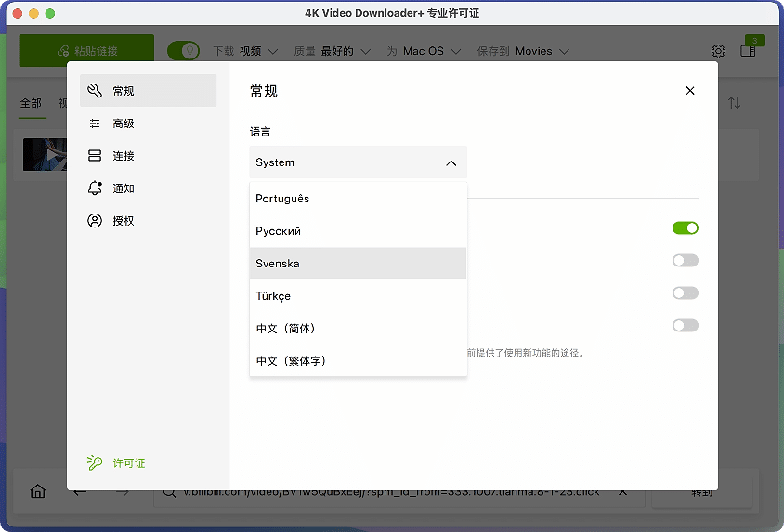Choose Svenska from the language list
The image size is (784, 532).
tap(358, 264)
